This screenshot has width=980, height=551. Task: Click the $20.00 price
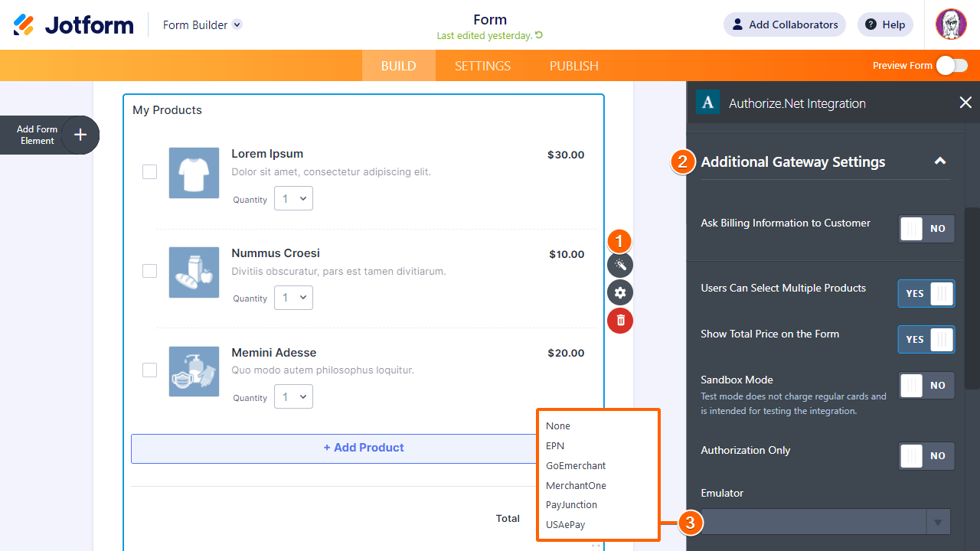pyautogui.click(x=566, y=353)
